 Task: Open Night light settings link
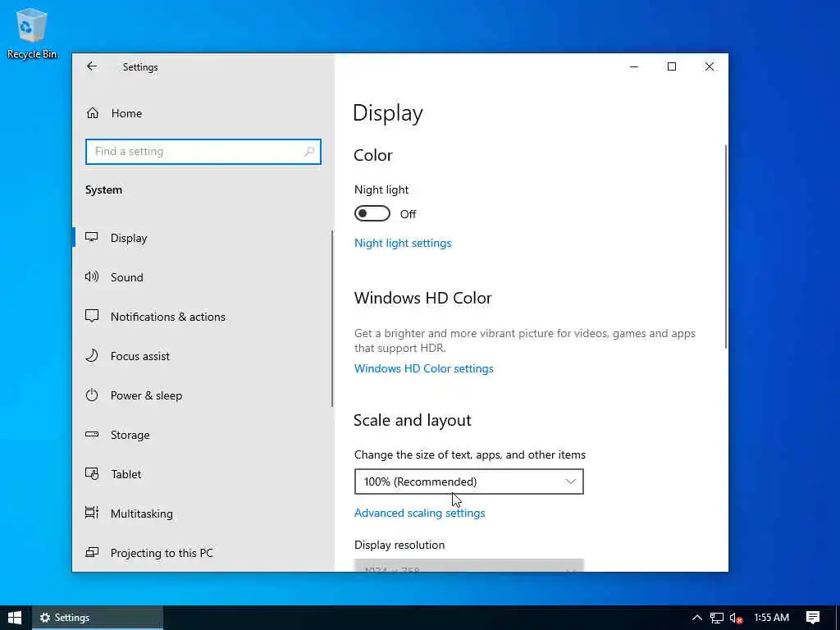pyautogui.click(x=403, y=243)
